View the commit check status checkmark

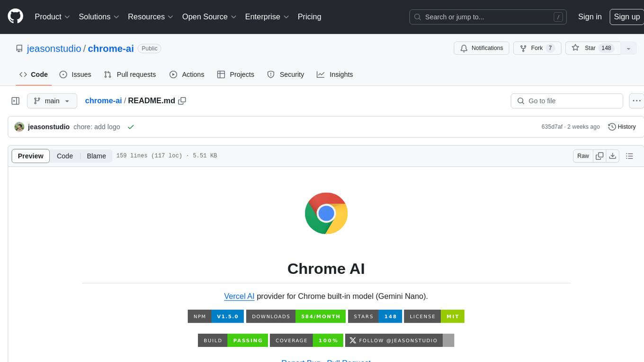131,127
